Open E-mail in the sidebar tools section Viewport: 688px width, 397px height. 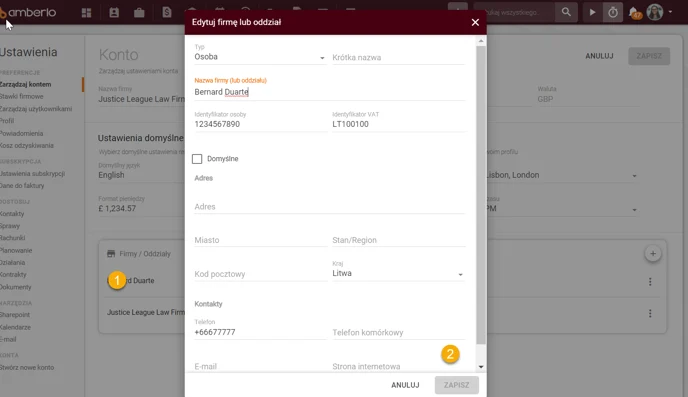(x=8, y=339)
